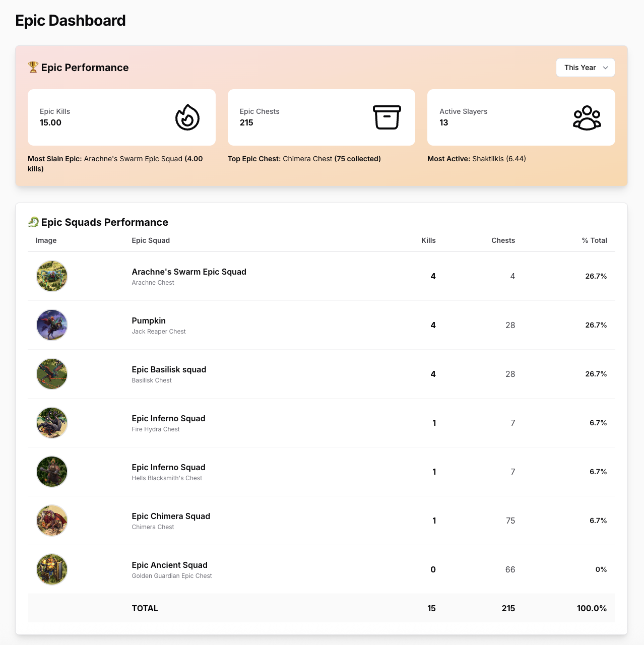Click the flame icon on Epic Kills card
644x645 pixels.
coord(187,117)
